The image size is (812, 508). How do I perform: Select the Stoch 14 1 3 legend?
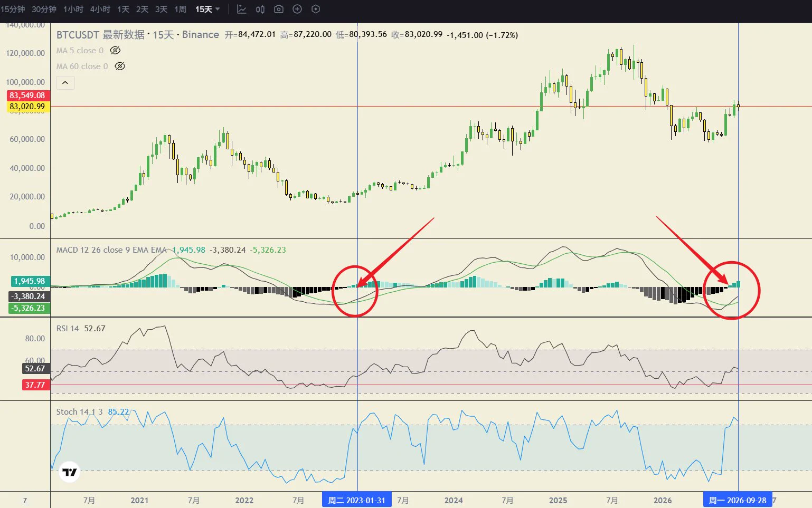click(80, 412)
